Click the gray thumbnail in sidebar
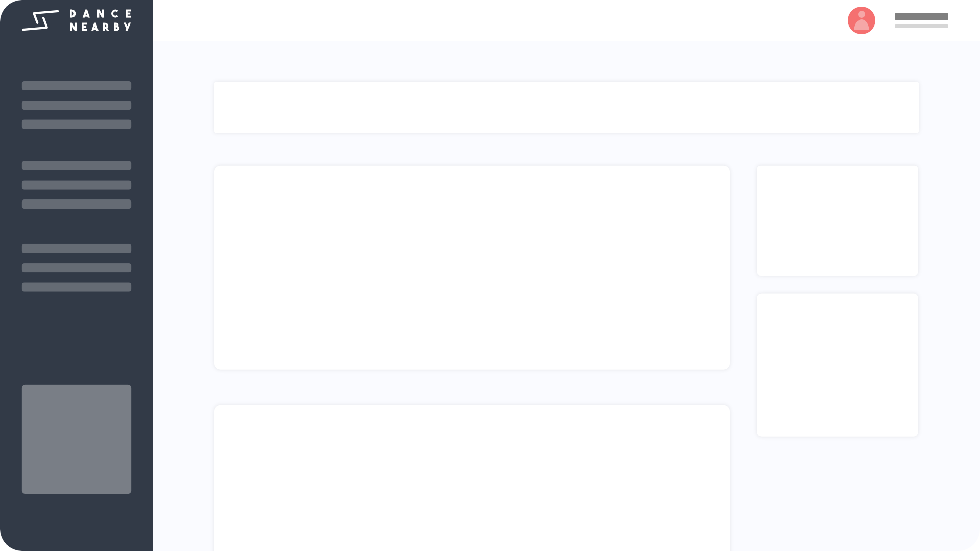 (77, 439)
